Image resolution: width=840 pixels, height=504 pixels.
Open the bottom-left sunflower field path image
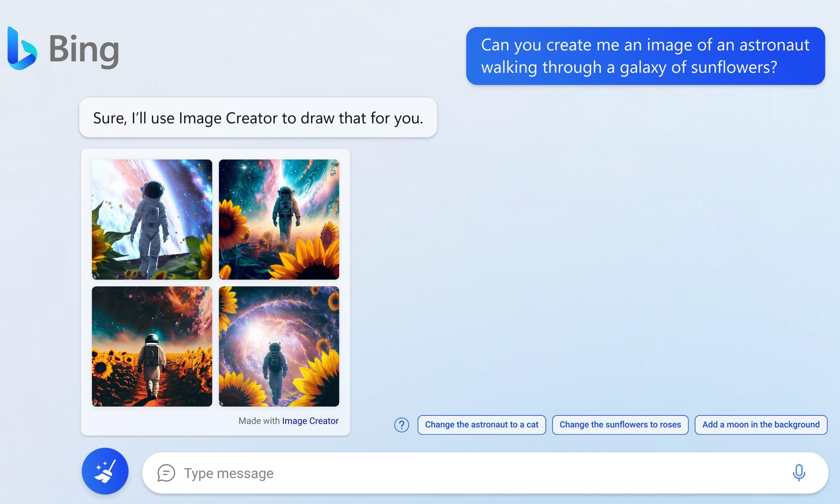tap(152, 346)
